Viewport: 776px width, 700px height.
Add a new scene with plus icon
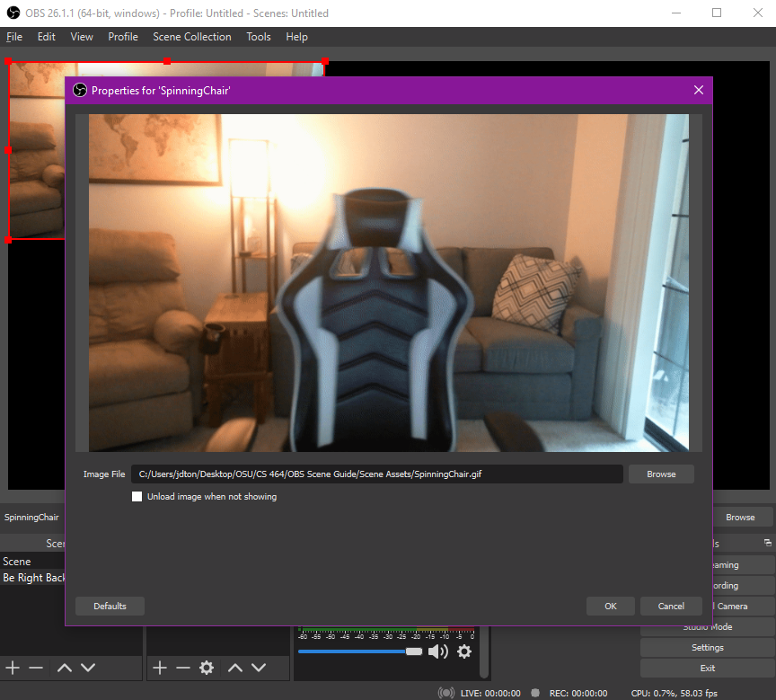[x=13, y=668]
